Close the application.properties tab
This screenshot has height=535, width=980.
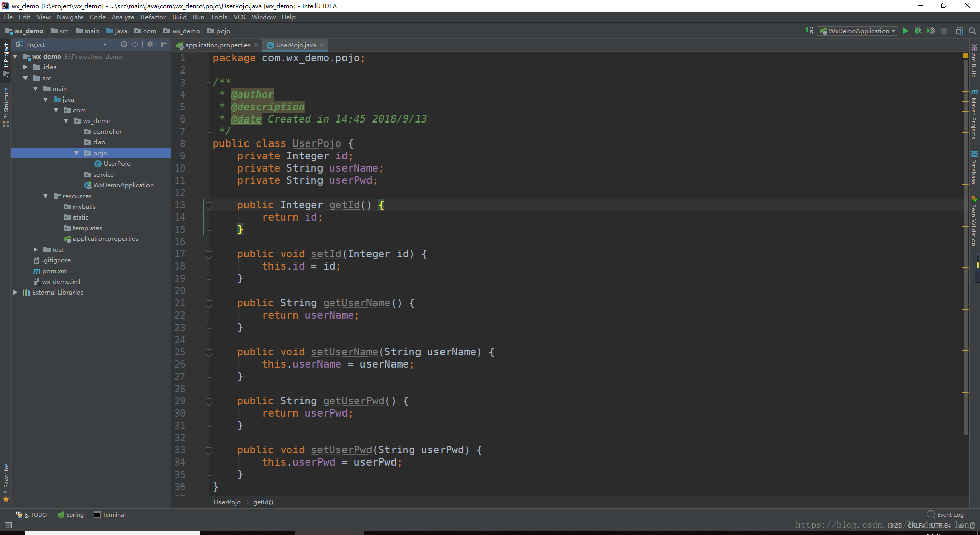point(256,45)
